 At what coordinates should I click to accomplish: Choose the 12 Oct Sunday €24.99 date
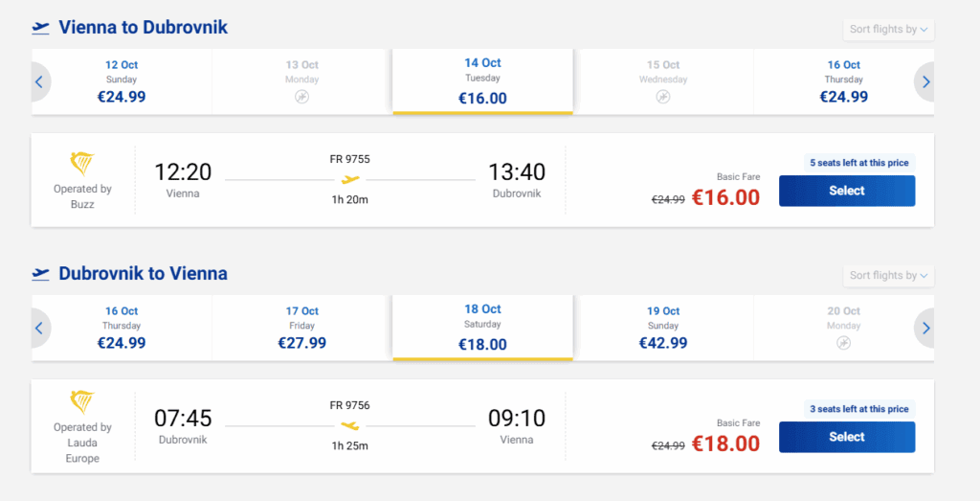[122, 81]
